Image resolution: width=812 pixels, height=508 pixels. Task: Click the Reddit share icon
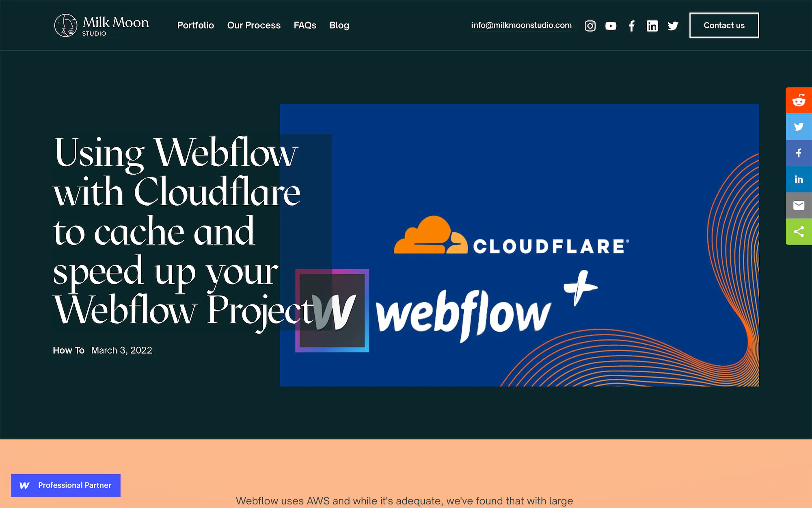coord(799,100)
